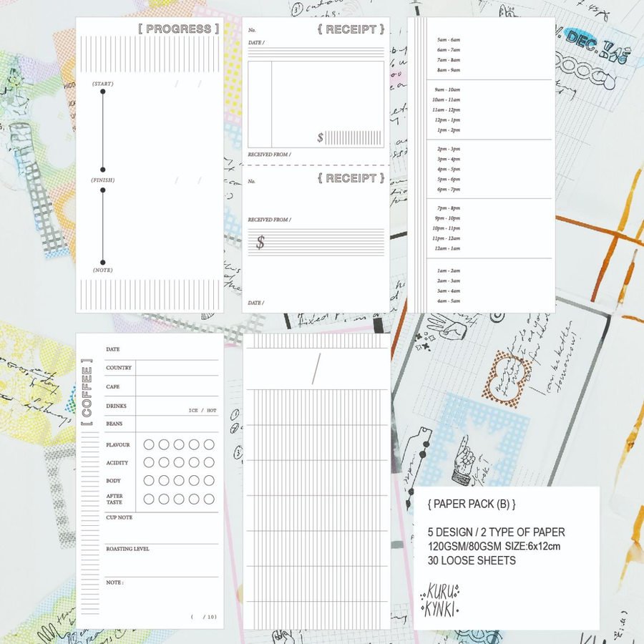
Task: Click the '12am - 1am' time slot
Action: 447,248
